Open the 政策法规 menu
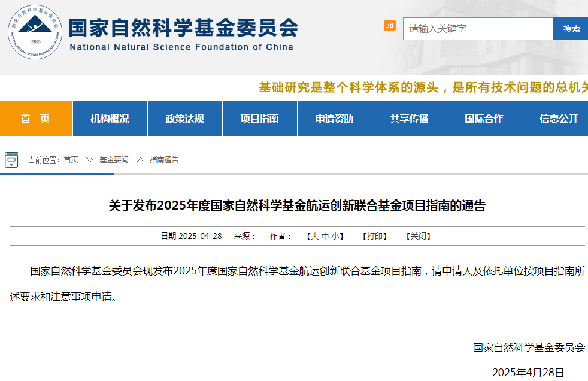 pos(185,119)
